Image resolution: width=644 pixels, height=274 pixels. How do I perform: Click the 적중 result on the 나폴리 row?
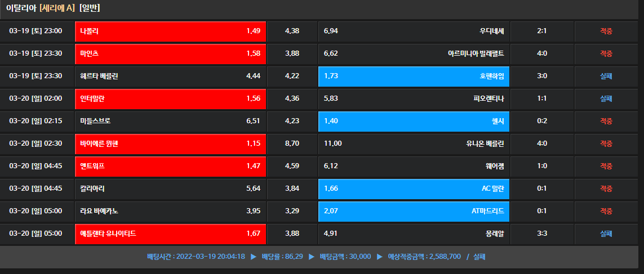[606, 31]
